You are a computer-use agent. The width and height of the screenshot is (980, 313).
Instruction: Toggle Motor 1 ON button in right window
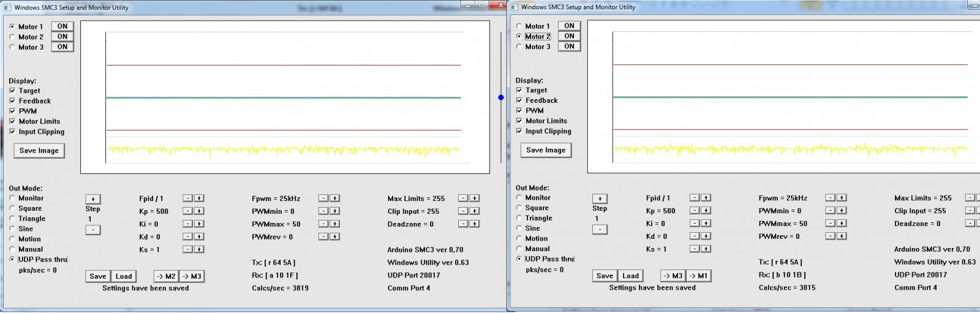click(570, 26)
